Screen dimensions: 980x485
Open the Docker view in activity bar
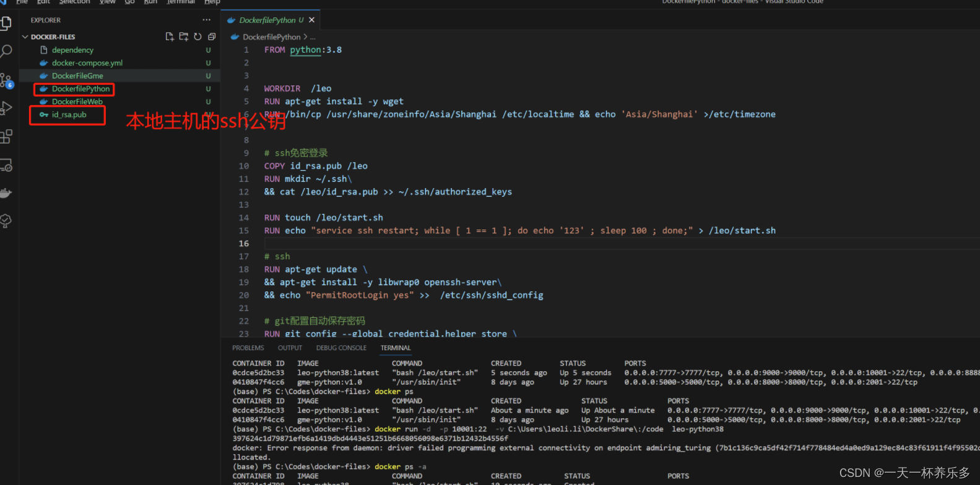[6, 193]
